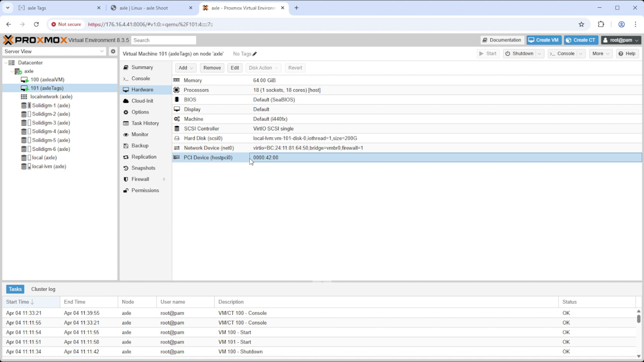644x362 pixels.
Task: Click the Proxmox search field
Action: [x=164, y=40]
